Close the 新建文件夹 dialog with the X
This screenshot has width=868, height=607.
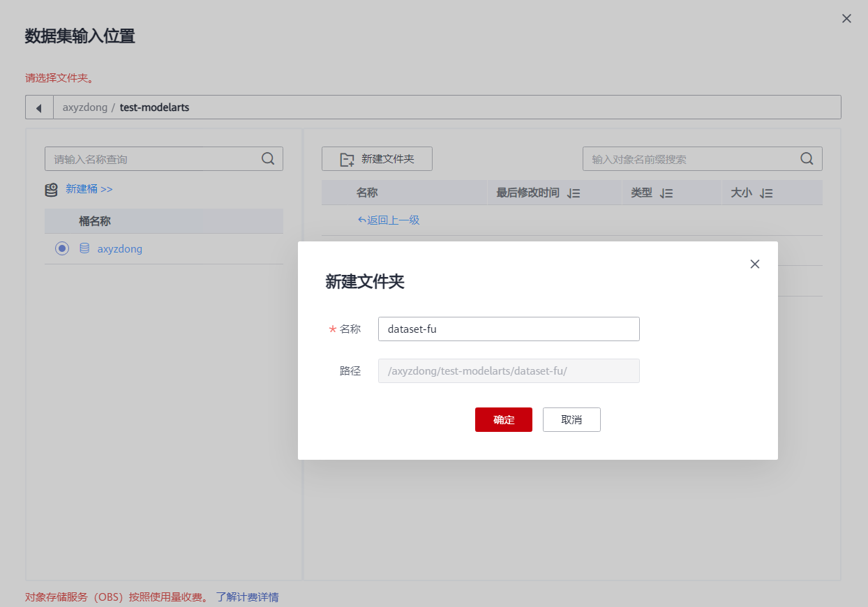click(754, 264)
